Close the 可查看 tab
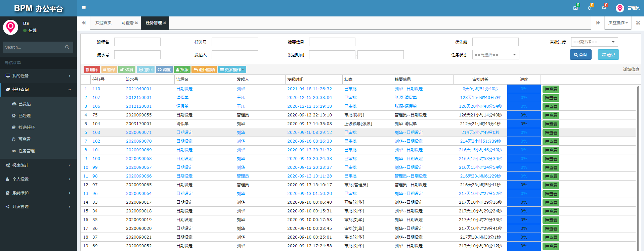This screenshot has height=251, width=644. pos(136,23)
